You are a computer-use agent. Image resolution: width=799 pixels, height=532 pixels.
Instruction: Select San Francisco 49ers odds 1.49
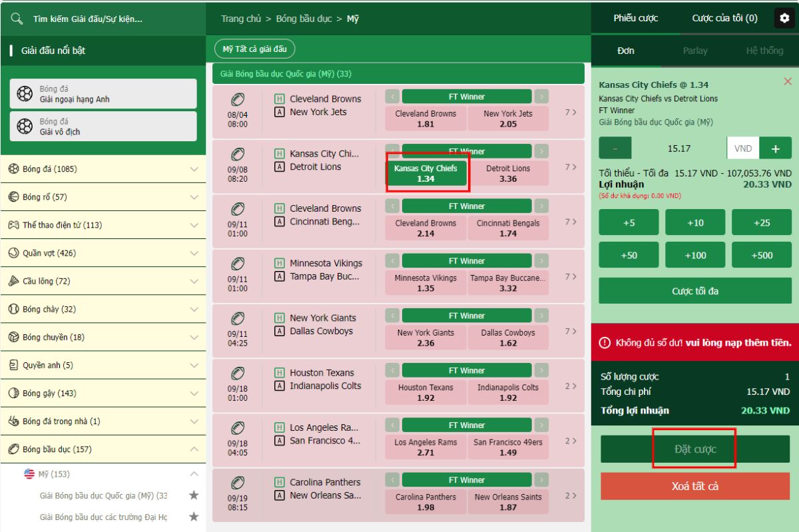click(508, 447)
